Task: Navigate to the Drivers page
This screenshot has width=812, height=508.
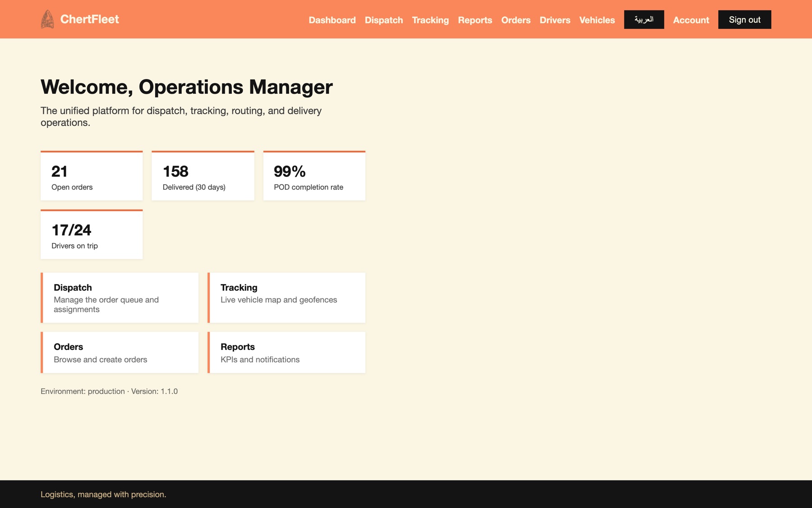Action: tap(555, 20)
